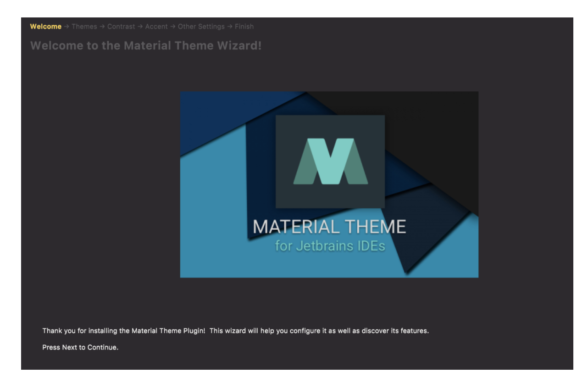Viewport: 588px width, 378px height.
Task: Click the 'Thank you for installing' paragraph
Action: tap(235, 331)
